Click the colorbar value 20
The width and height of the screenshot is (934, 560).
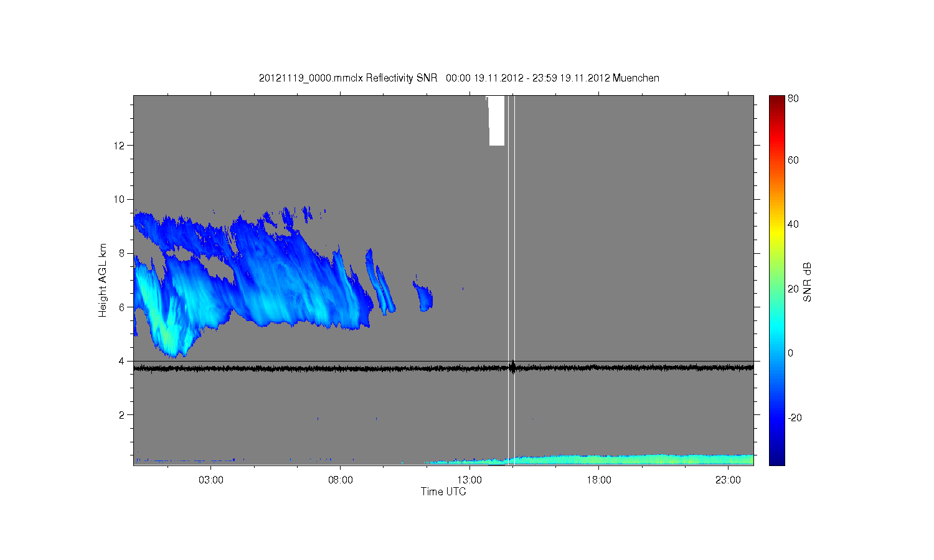point(793,289)
